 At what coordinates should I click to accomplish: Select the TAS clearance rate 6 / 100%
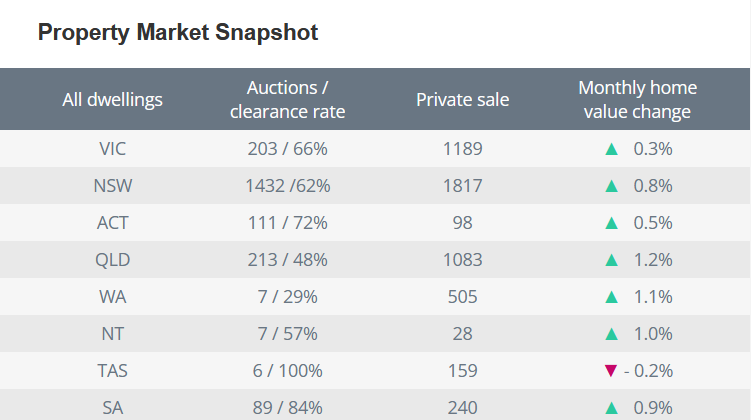(x=288, y=371)
